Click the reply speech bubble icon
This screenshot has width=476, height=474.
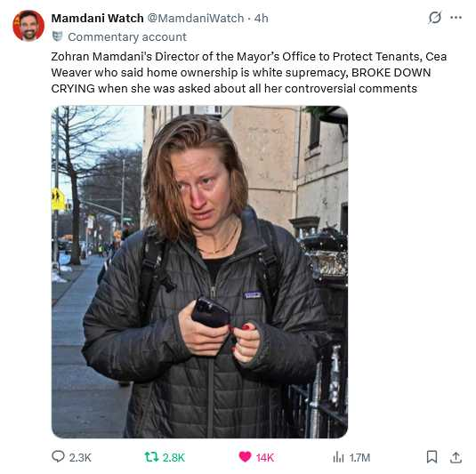58,456
